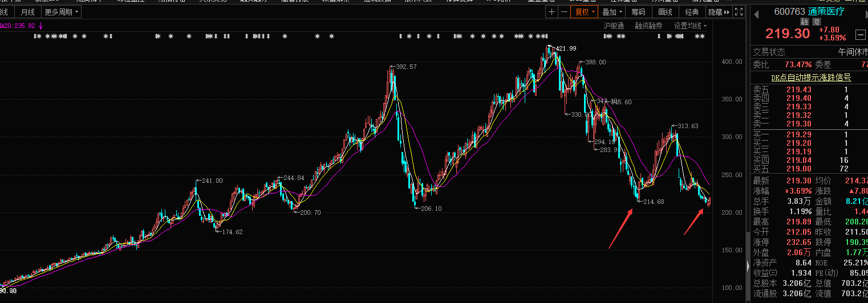The width and height of the screenshot is (868, 303).
Task: Click chart peak label 392.57
Action: (x=406, y=67)
